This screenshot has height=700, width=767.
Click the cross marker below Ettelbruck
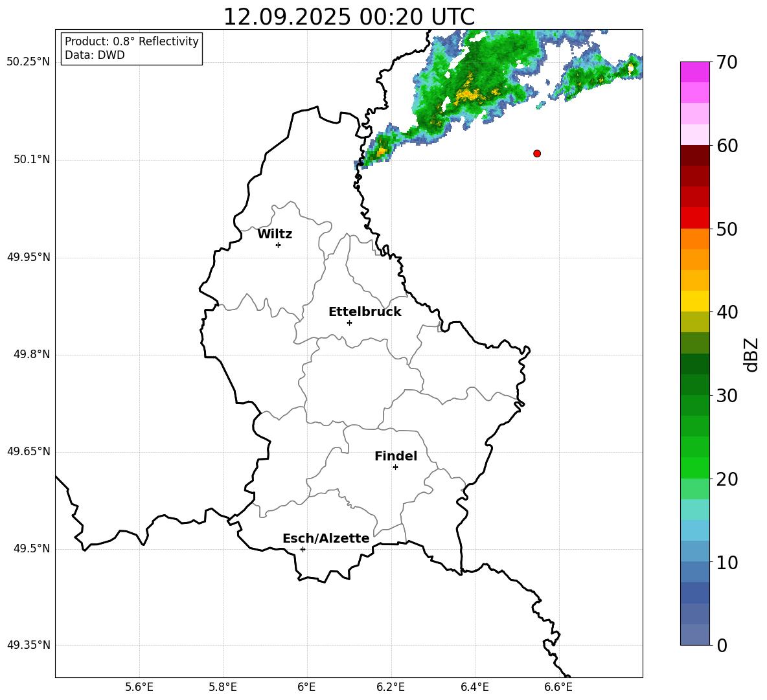pyautogui.click(x=349, y=322)
